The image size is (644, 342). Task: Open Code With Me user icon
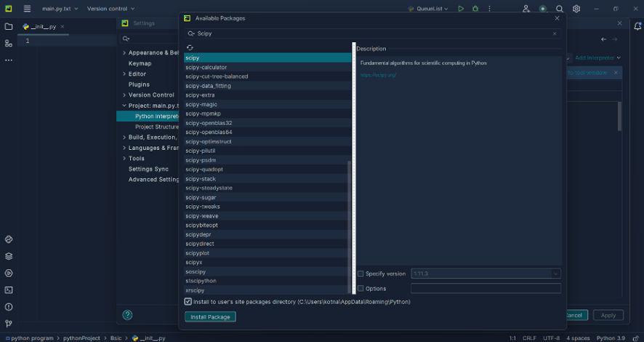(x=526, y=8)
